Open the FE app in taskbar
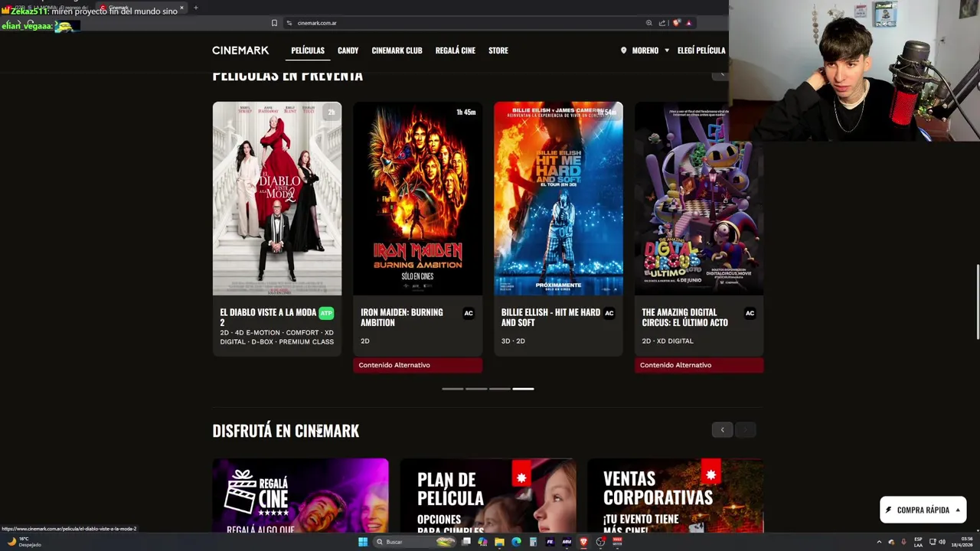This screenshot has width=980, height=551. (550, 542)
